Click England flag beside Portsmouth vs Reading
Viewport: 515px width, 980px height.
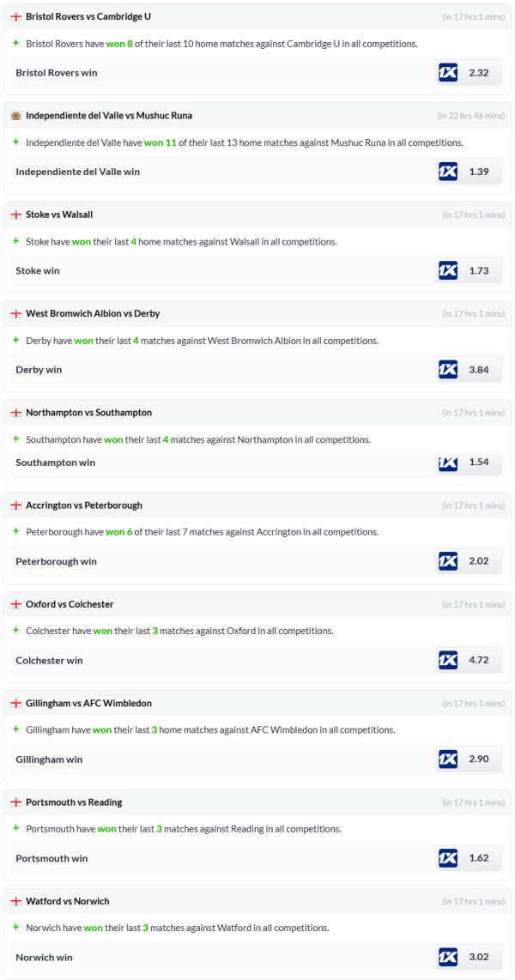click(x=15, y=802)
